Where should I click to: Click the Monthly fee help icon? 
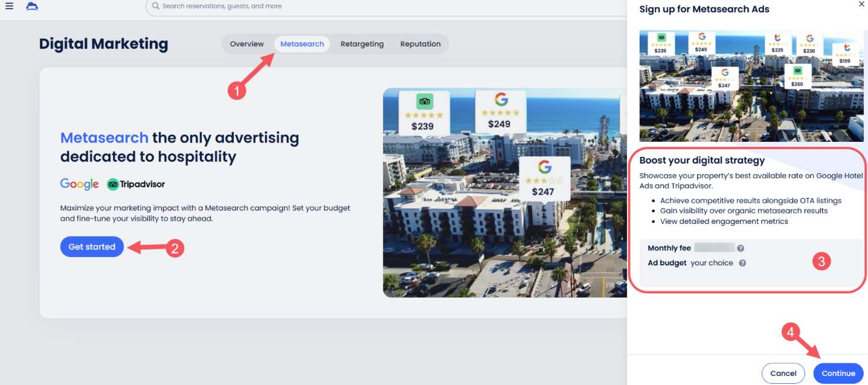pyautogui.click(x=740, y=248)
